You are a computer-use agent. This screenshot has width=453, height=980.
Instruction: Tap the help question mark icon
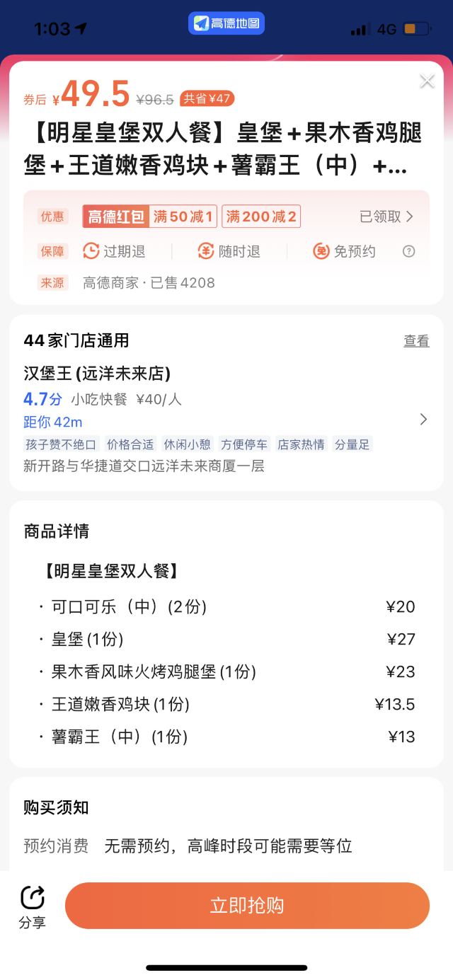(408, 251)
